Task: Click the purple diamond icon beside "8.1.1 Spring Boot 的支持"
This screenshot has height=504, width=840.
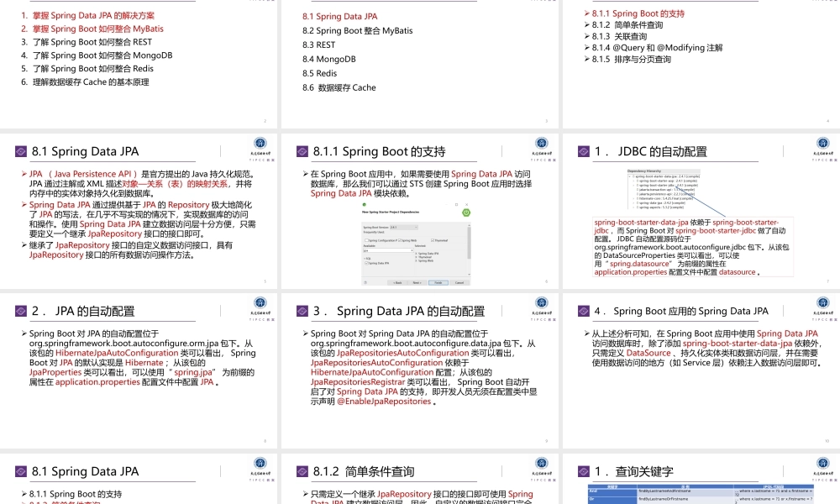Action: click(x=302, y=151)
